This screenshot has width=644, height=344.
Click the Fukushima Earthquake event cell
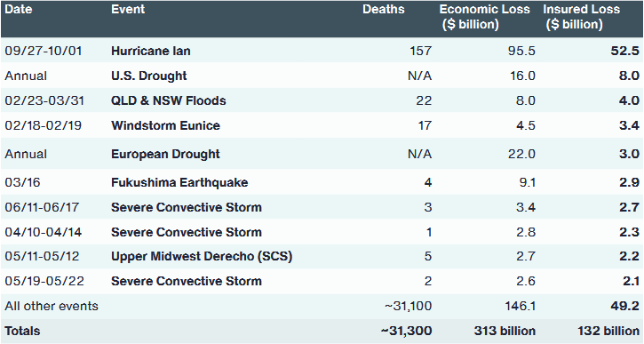(179, 182)
